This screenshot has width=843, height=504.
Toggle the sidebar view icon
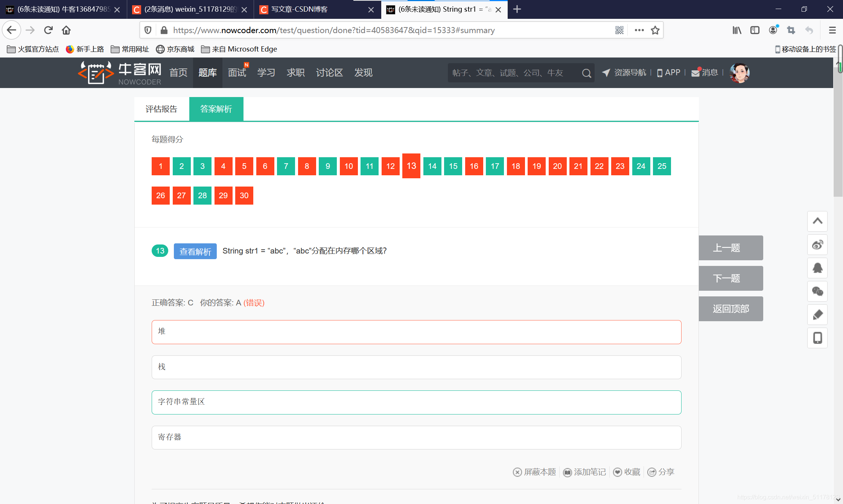755,30
